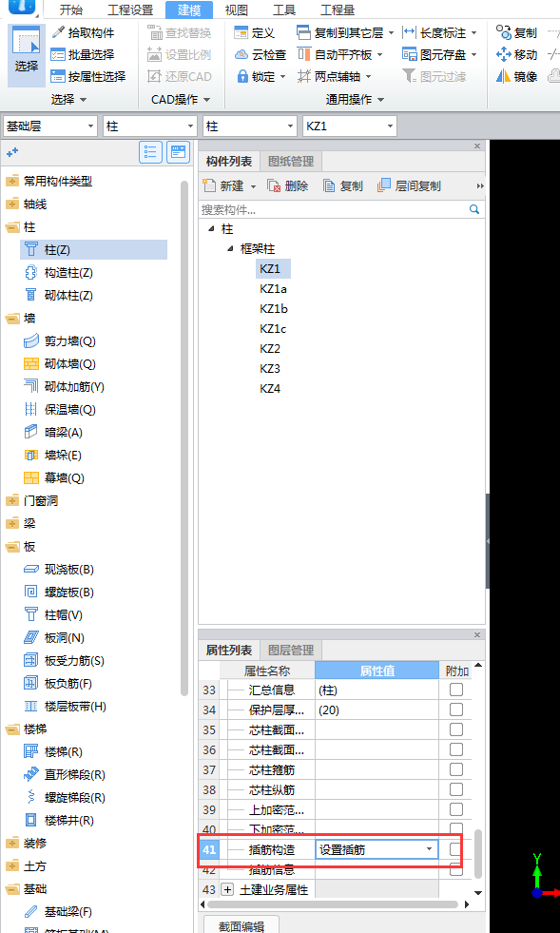Open 插筋构造 设置插筋 value dropdown
Image resolution: width=560 pixels, height=933 pixels.
429,849
